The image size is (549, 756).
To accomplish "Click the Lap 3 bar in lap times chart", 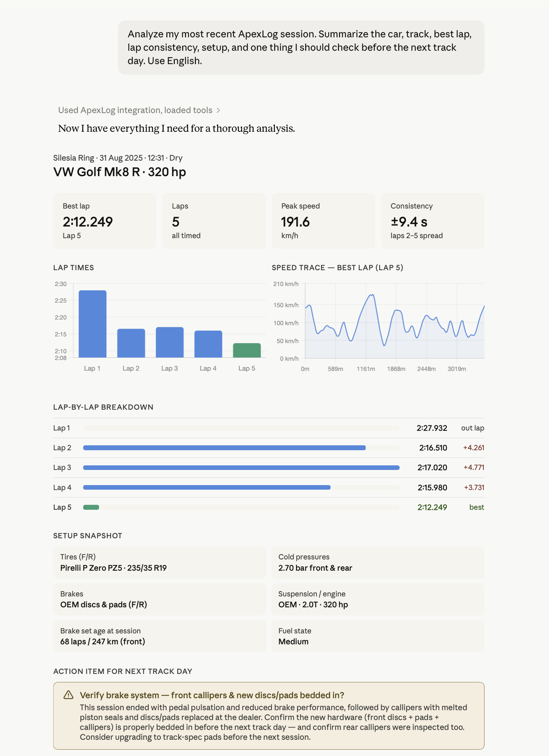I will coord(169,342).
